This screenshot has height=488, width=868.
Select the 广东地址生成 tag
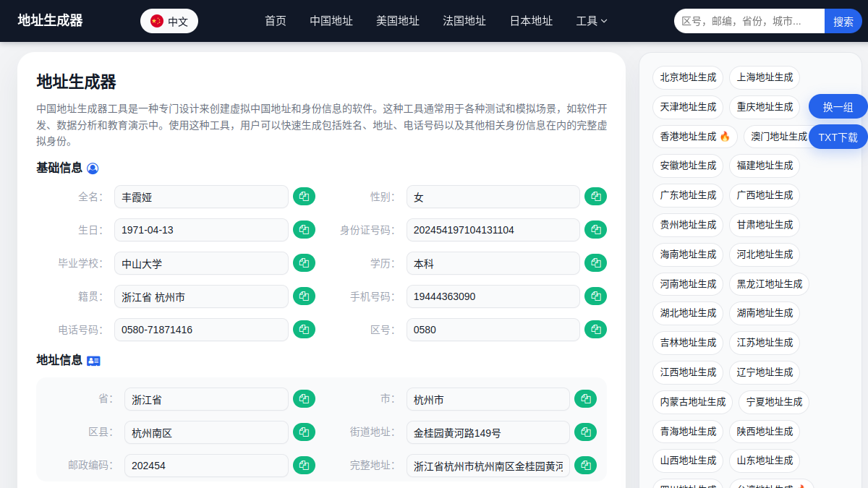point(688,195)
